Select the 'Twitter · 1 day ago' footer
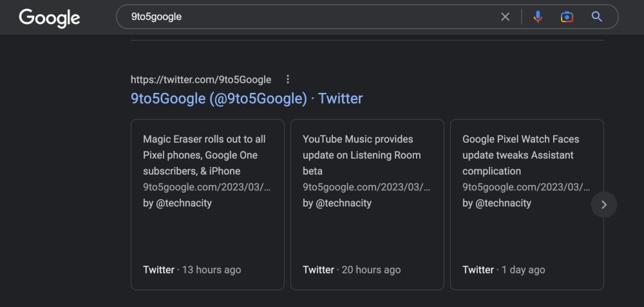 tap(504, 270)
